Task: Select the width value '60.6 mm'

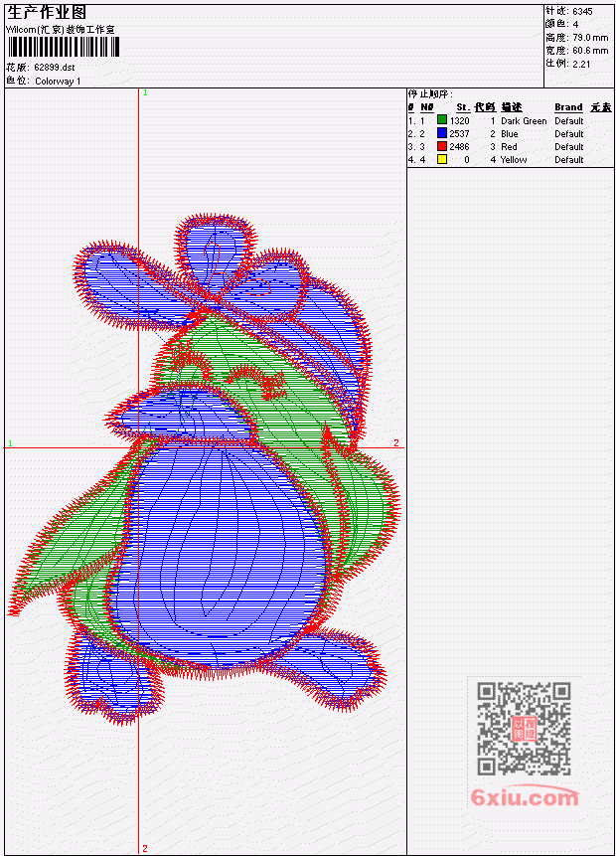Action: point(590,51)
